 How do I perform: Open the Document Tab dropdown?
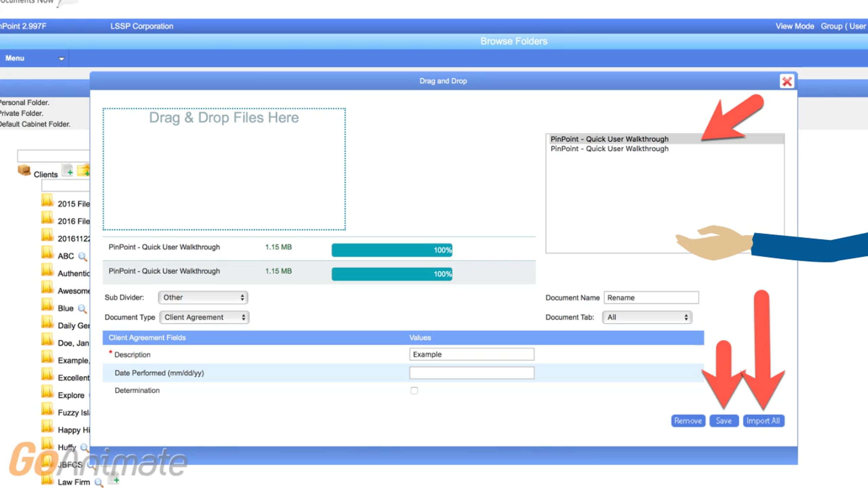click(x=647, y=317)
